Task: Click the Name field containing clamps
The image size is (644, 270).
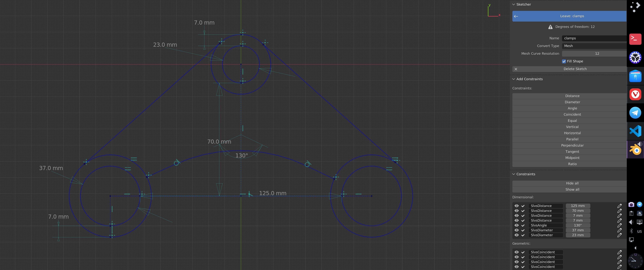Action: coord(594,38)
